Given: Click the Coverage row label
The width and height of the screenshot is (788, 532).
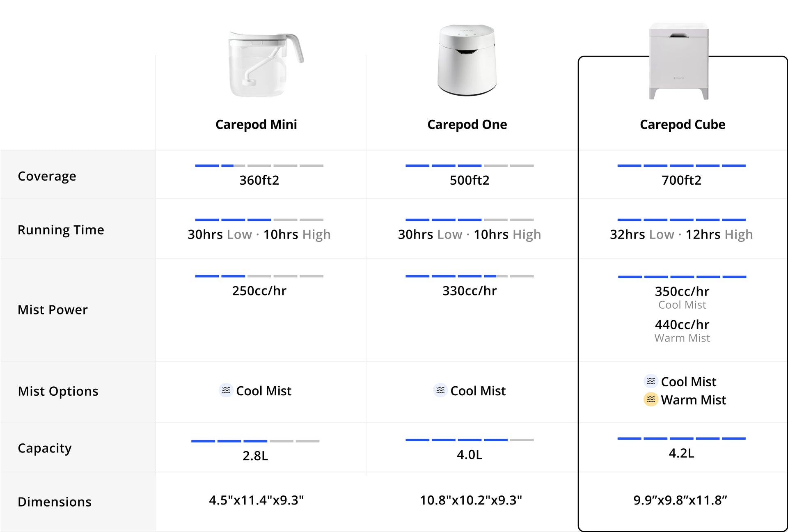Looking at the screenshot, I should point(47,176).
